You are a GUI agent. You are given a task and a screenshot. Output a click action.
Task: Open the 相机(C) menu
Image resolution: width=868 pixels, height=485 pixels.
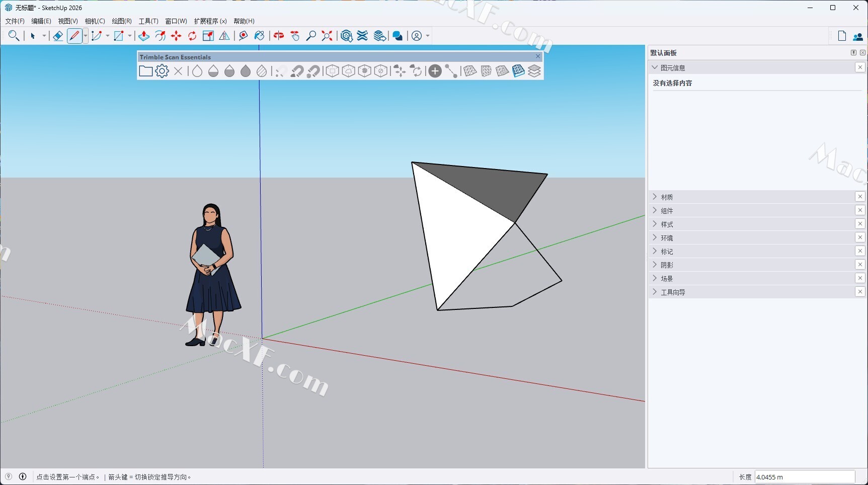tap(95, 21)
